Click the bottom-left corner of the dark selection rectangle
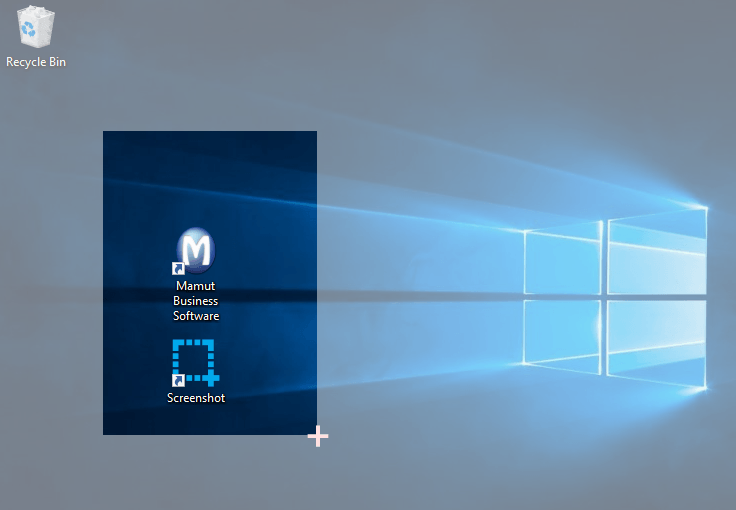This screenshot has width=736, height=510. click(x=104, y=433)
